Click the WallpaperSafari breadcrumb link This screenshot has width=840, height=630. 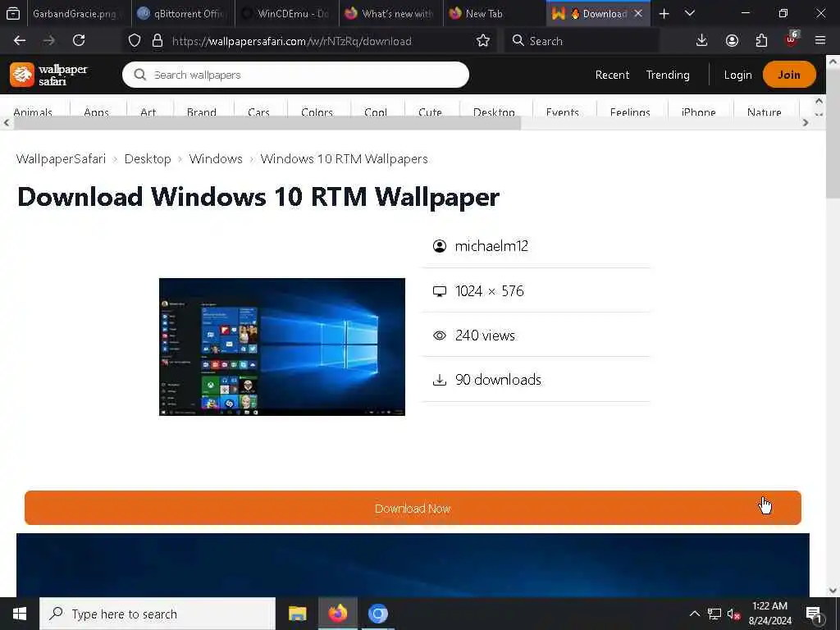61,159
